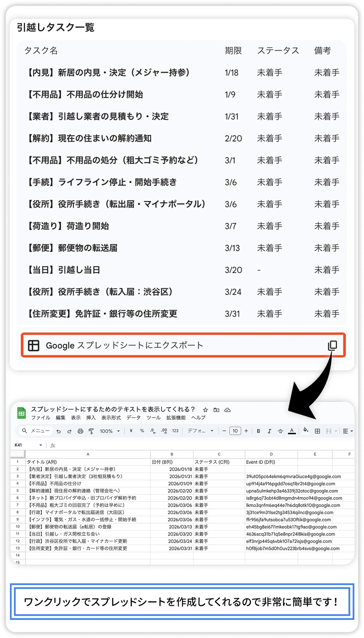Image resolution: width=364 pixels, height=638 pixels.
Task: Increase the font size with plus
Action: click(246, 431)
